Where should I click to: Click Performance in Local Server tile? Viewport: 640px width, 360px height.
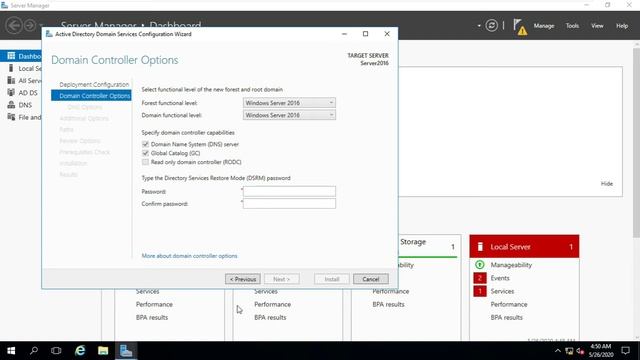509,304
